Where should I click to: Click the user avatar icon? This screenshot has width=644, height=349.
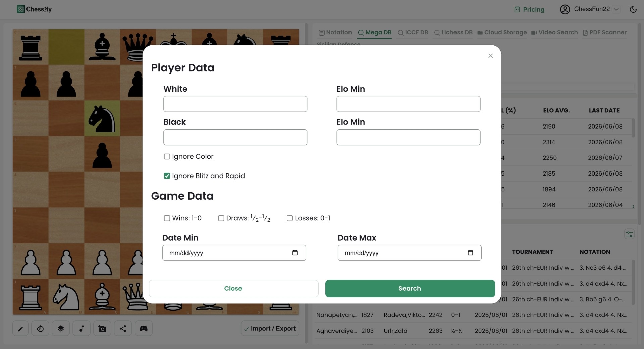coord(565,9)
